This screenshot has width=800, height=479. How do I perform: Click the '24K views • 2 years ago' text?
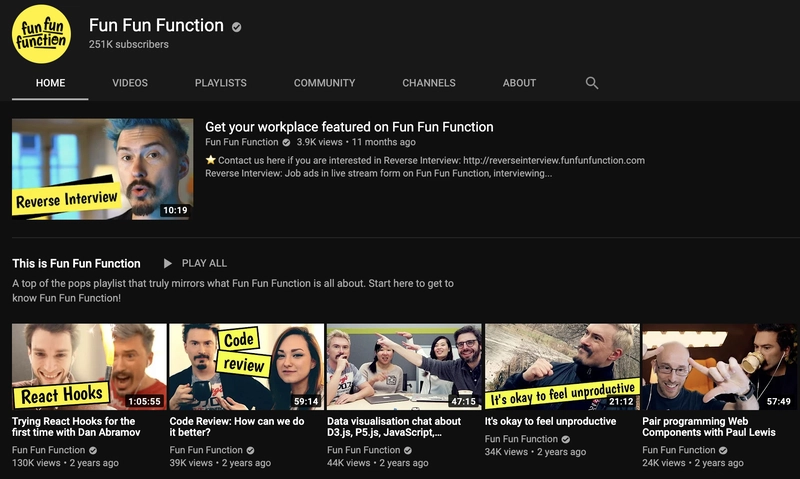coord(693,463)
